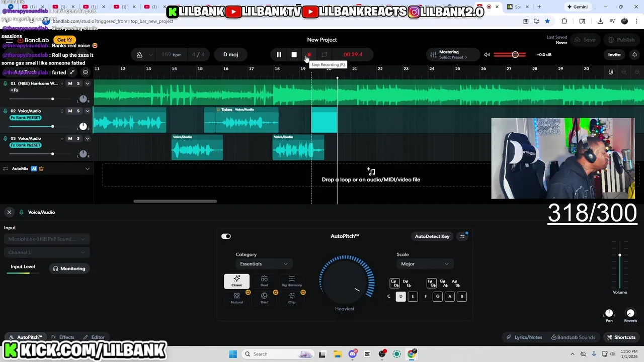
Task: Add Fx to track 01
Action: [15, 90]
